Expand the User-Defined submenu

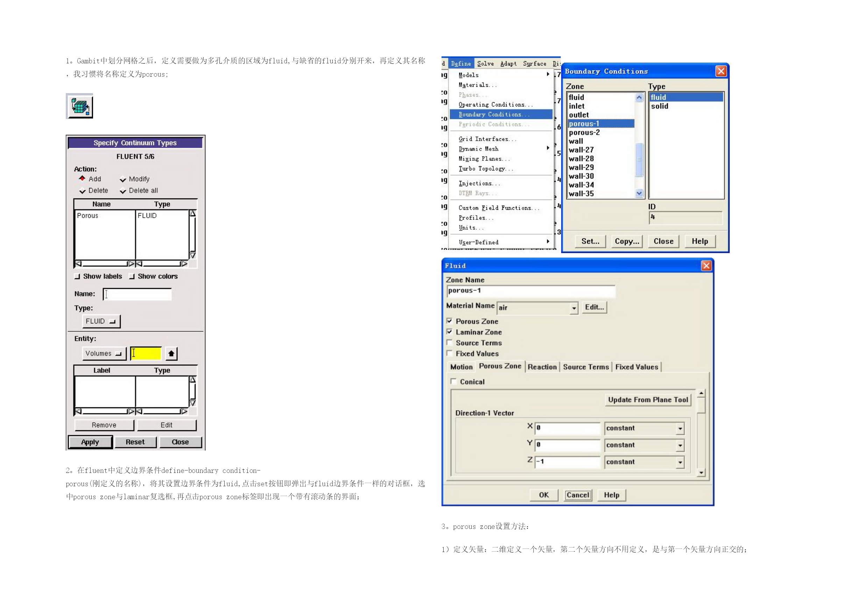point(501,242)
